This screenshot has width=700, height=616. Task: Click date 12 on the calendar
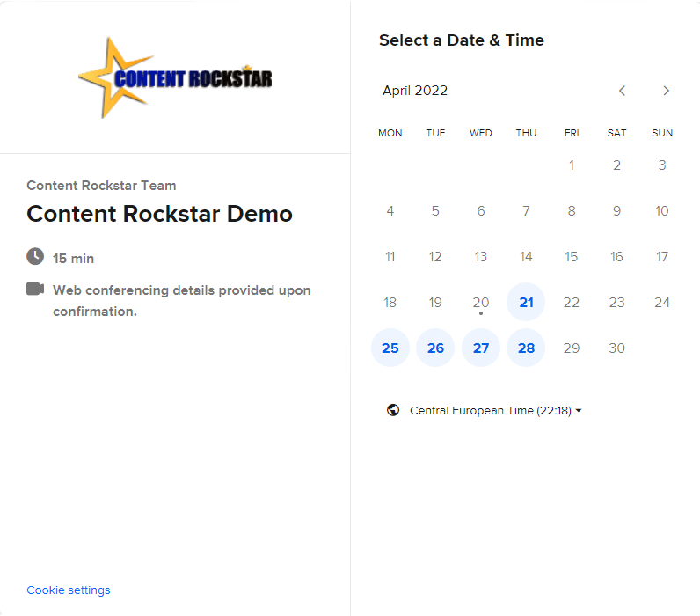435,257
